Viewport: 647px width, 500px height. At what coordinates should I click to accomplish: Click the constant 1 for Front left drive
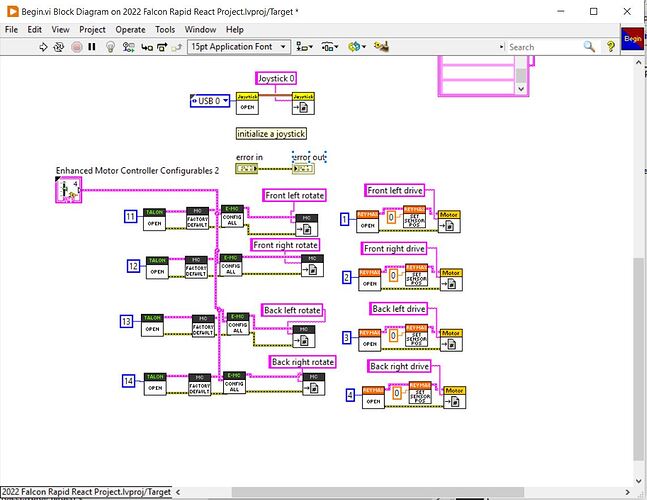click(344, 219)
